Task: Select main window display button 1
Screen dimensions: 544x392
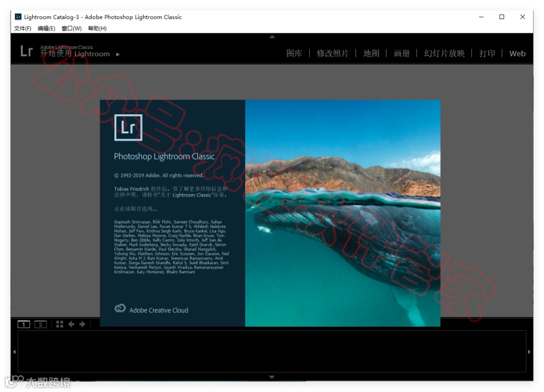Action: point(24,325)
